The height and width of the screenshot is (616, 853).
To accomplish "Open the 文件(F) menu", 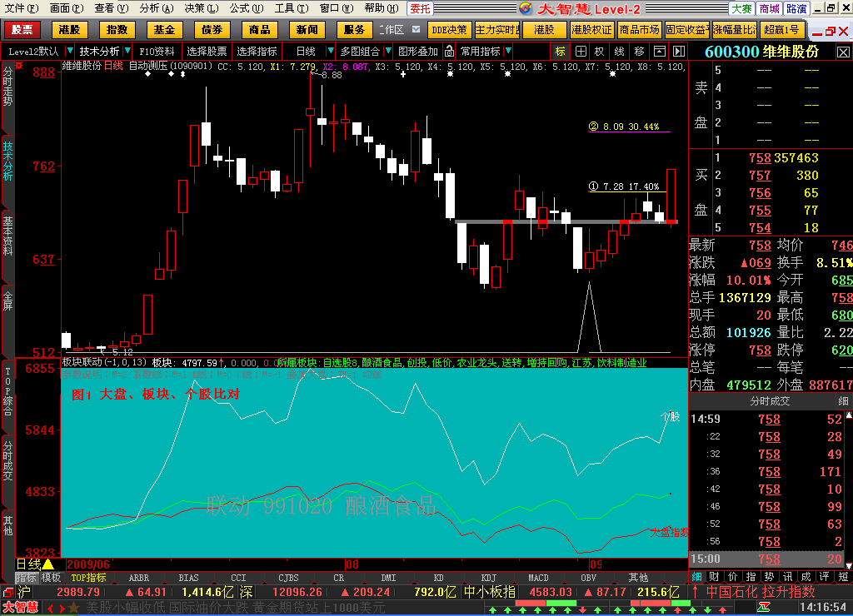I will [22, 8].
